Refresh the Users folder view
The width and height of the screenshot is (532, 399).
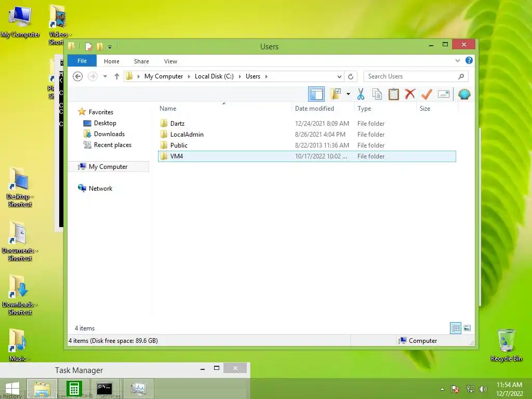[x=351, y=76]
